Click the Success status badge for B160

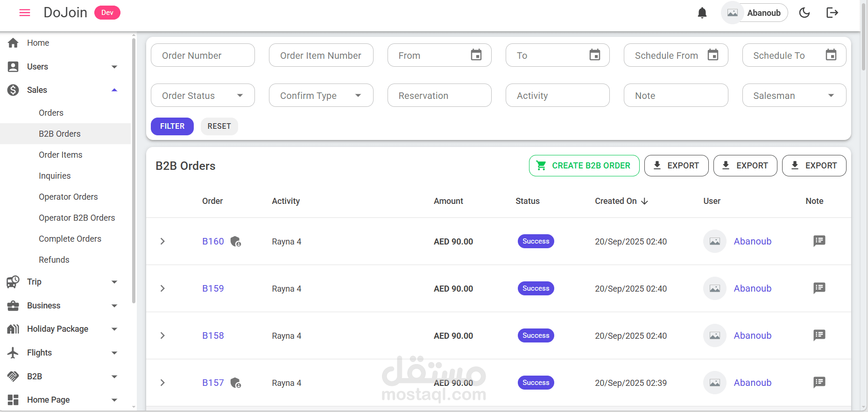click(x=536, y=241)
